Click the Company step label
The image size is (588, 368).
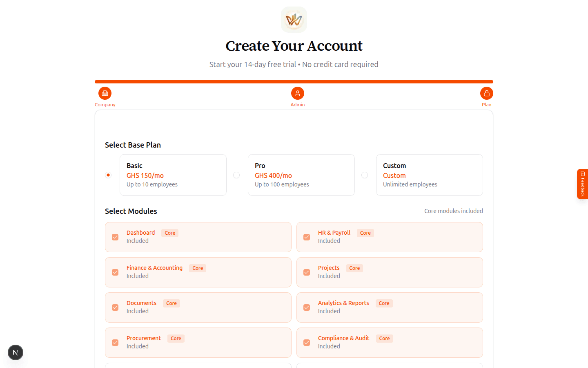105,105
